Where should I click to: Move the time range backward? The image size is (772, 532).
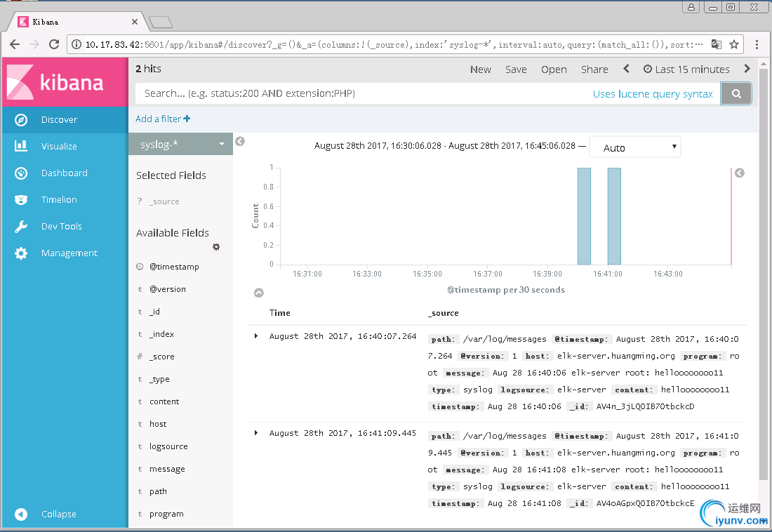[626, 69]
